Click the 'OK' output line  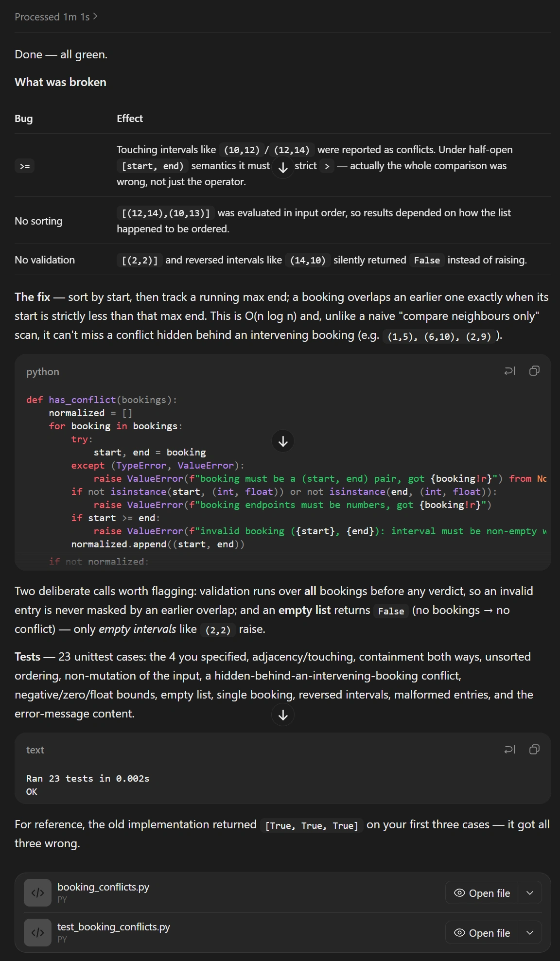tap(32, 791)
